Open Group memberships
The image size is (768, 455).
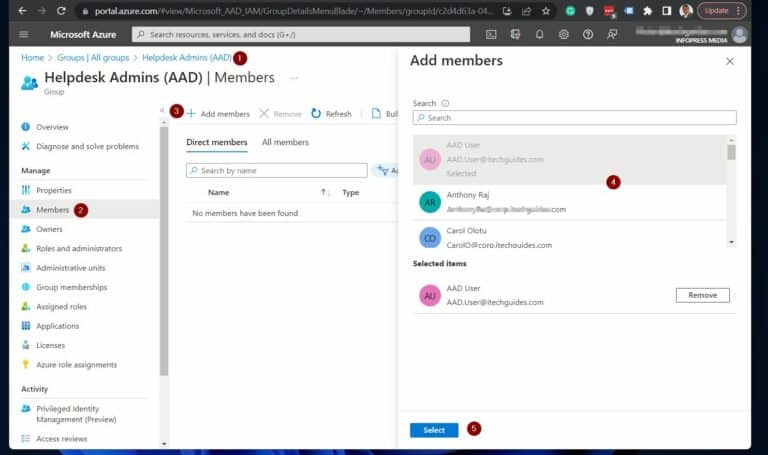click(x=72, y=287)
